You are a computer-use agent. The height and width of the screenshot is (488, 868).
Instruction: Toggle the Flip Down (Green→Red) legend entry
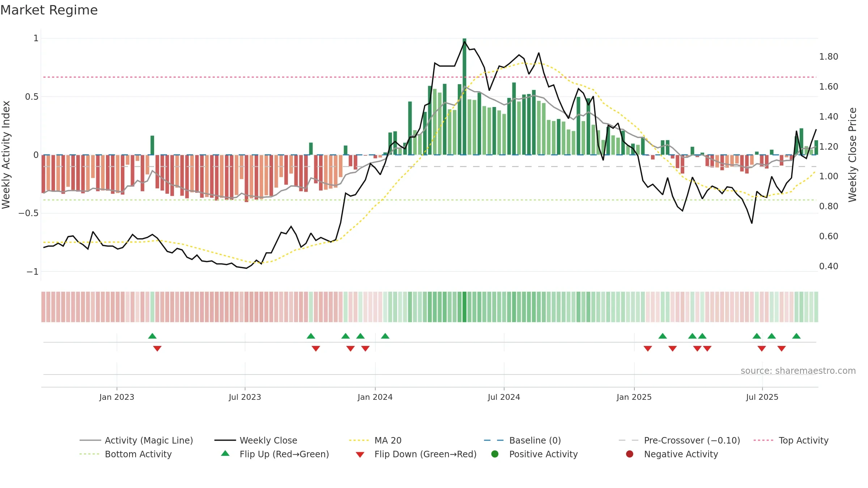pos(416,454)
